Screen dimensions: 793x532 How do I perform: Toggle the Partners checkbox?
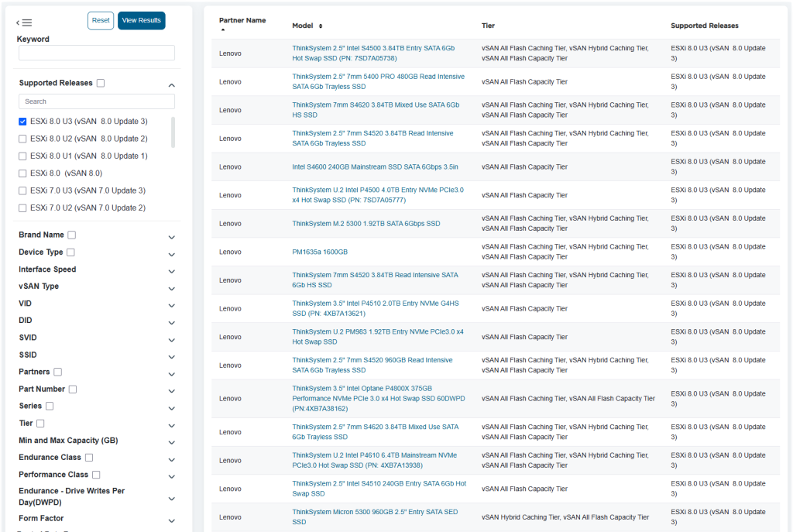click(x=57, y=372)
